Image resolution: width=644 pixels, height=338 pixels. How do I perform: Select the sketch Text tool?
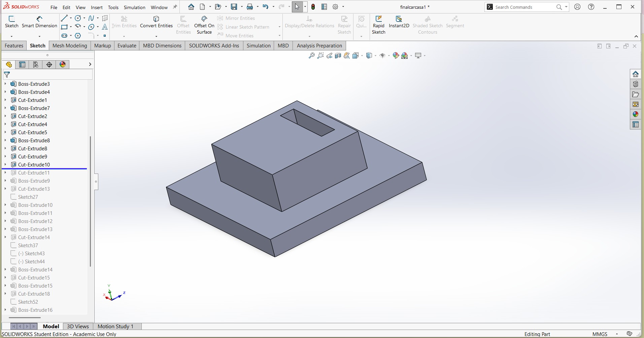pyautogui.click(x=105, y=27)
